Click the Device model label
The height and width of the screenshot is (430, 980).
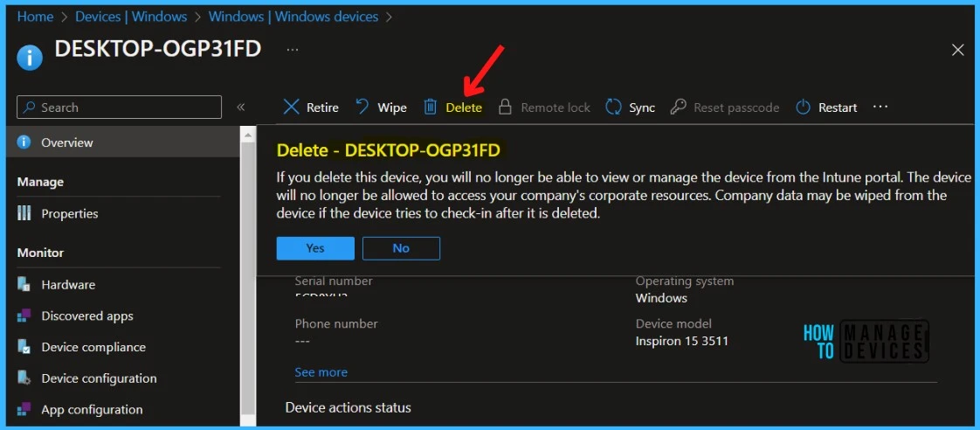[673, 323]
